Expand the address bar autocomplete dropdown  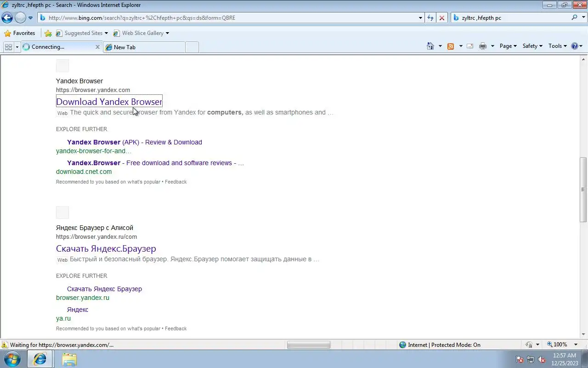(x=420, y=18)
